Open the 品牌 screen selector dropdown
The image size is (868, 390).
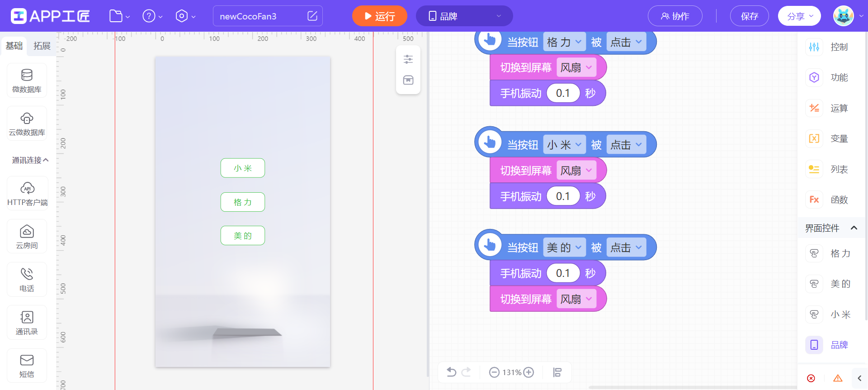click(464, 16)
